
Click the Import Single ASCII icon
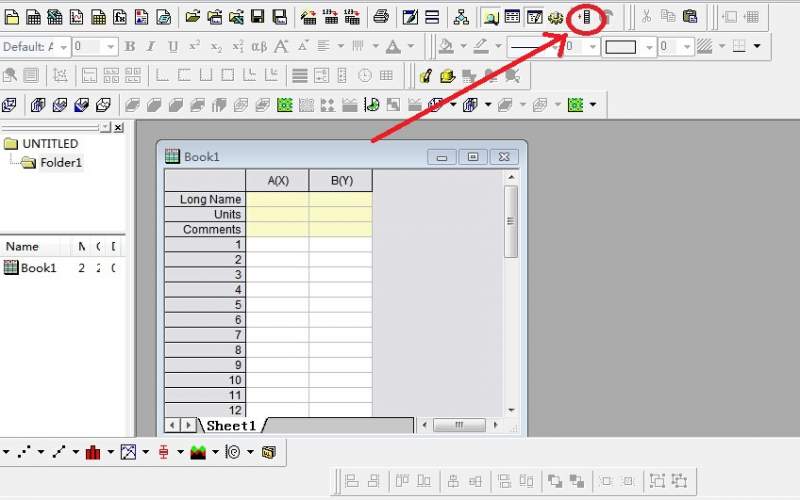pos(330,17)
